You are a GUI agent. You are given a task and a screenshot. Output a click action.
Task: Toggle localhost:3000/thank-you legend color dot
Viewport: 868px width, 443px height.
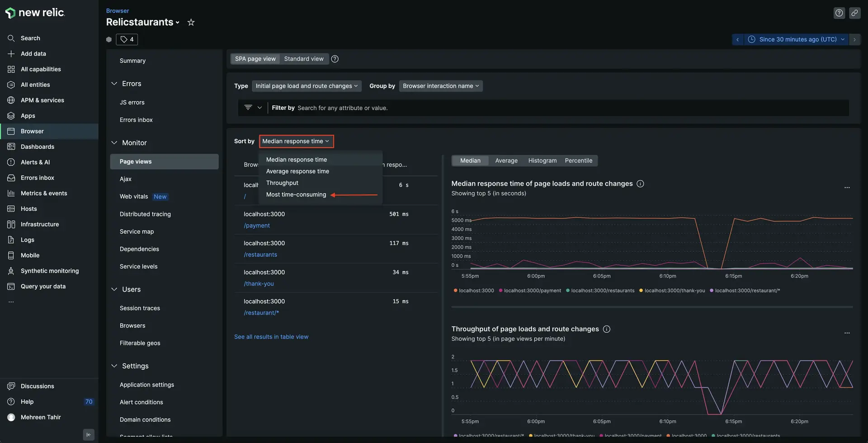641,291
